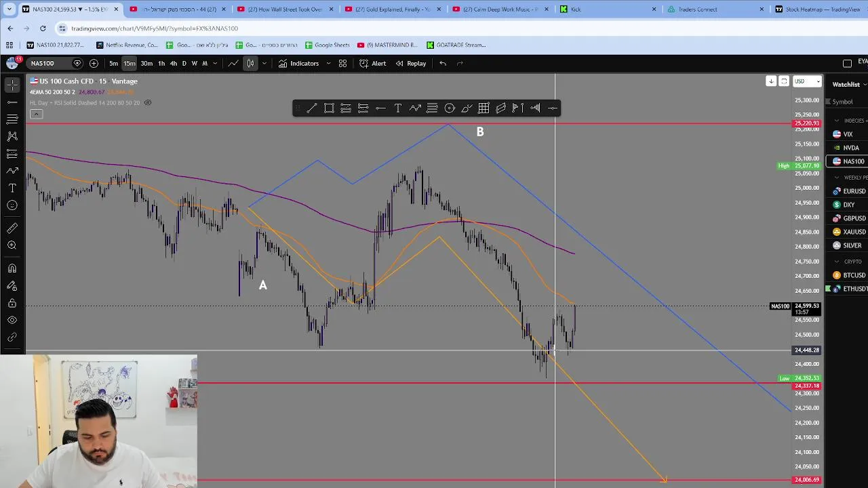The width and height of the screenshot is (868, 488).
Task: Select the Text tool in left sidebar
Action: tap(12, 188)
